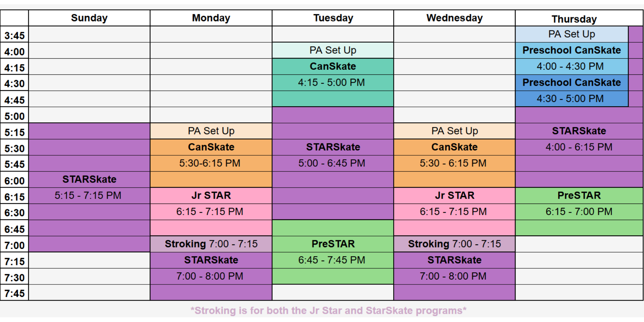644x322 pixels.
Task: Click Monday Jr STAR 6:15 - 7:15 PM
Action: [x=211, y=212]
